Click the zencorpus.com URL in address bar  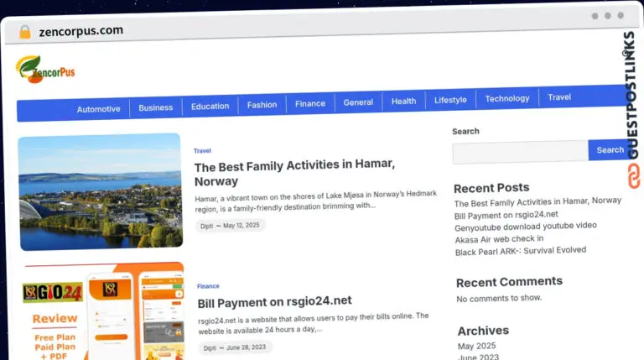point(80,30)
